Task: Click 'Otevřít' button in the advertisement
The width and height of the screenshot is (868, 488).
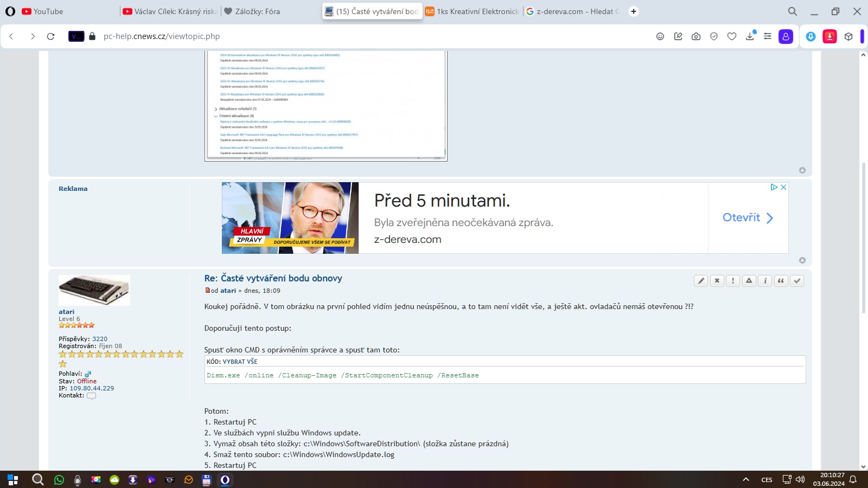Action: pos(748,217)
